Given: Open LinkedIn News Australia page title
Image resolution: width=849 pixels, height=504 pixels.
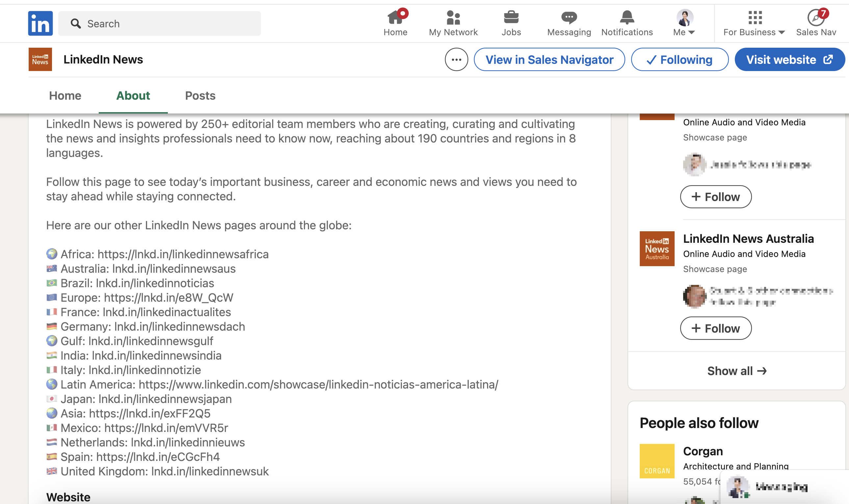Looking at the screenshot, I should (x=748, y=239).
